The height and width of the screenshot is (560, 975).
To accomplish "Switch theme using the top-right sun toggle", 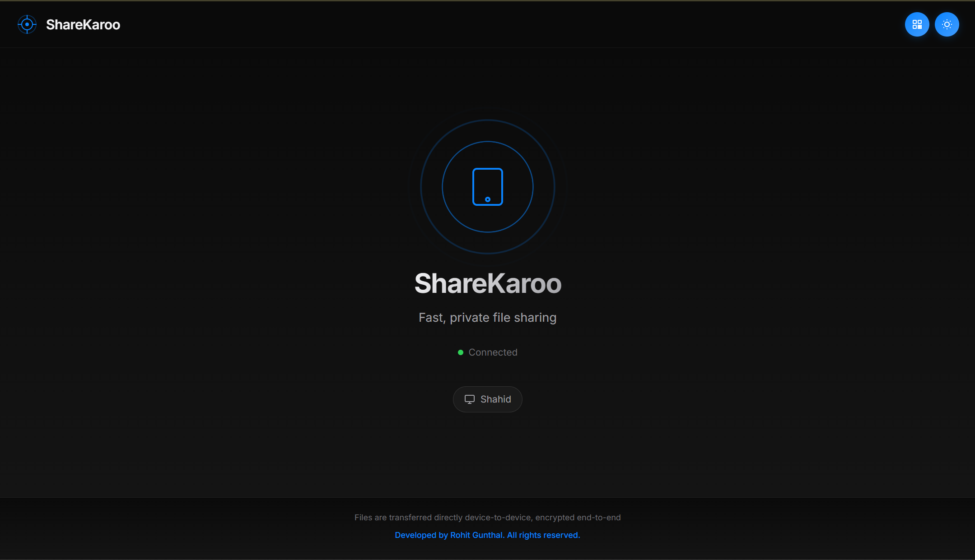I will tap(947, 24).
